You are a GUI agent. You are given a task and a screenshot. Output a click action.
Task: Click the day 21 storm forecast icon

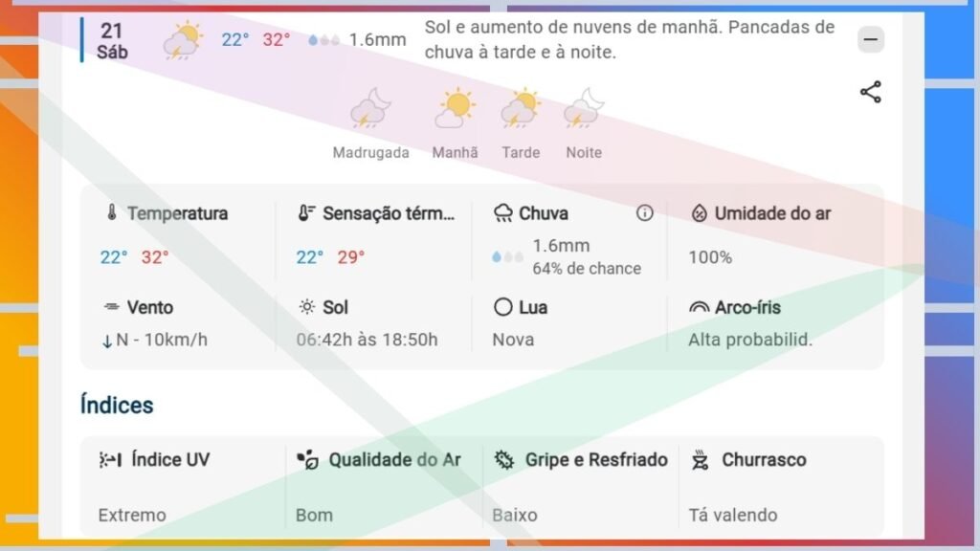pos(181,41)
